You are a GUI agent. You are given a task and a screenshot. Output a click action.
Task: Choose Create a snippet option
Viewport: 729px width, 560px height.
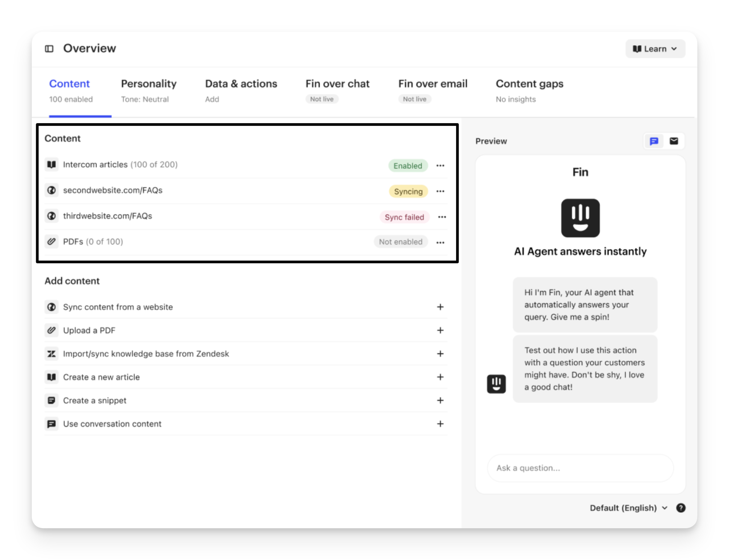[95, 401]
